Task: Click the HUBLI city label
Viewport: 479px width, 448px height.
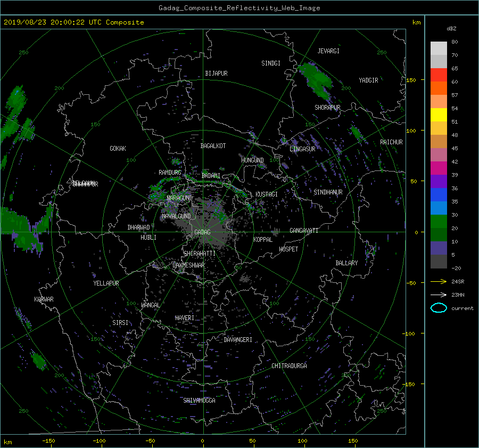Action: pos(148,238)
